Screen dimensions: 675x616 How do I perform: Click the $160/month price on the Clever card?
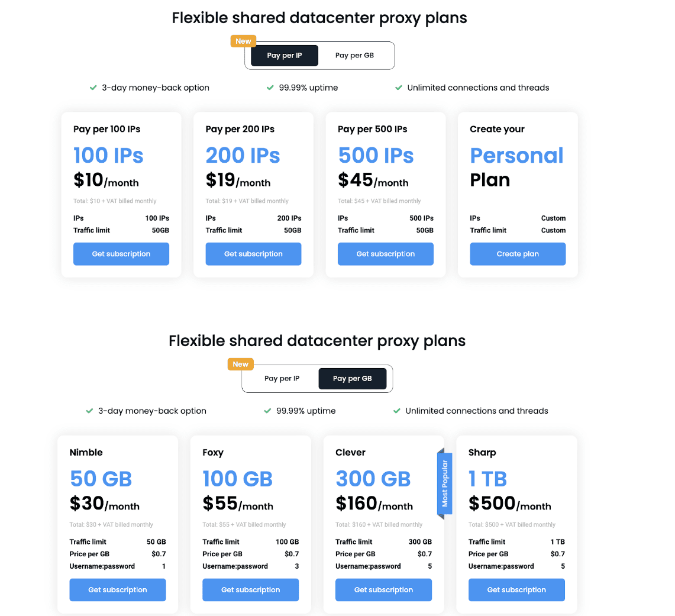pyautogui.click(x=374, y=504)
